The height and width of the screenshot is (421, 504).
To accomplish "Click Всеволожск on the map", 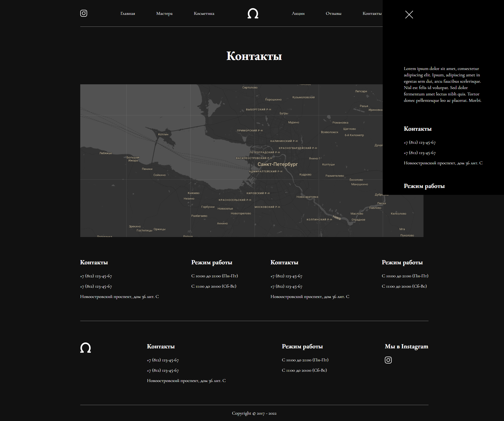I will (329, 132).
